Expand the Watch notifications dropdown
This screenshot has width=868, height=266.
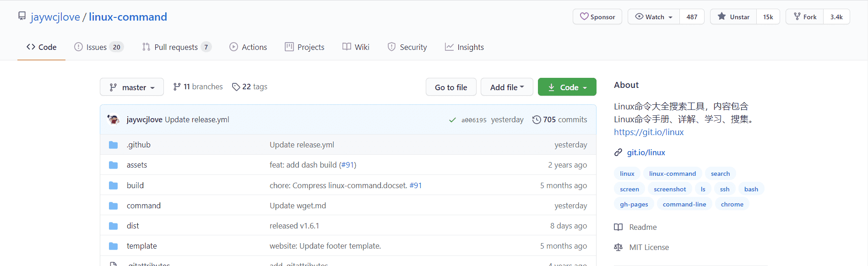(x=654, y=16)
